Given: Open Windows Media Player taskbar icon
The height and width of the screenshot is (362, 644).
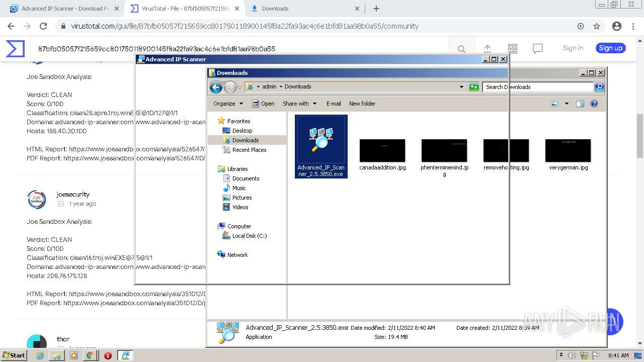Looking at the screenshot, I should pyautogui.click(x=74, y=355).
